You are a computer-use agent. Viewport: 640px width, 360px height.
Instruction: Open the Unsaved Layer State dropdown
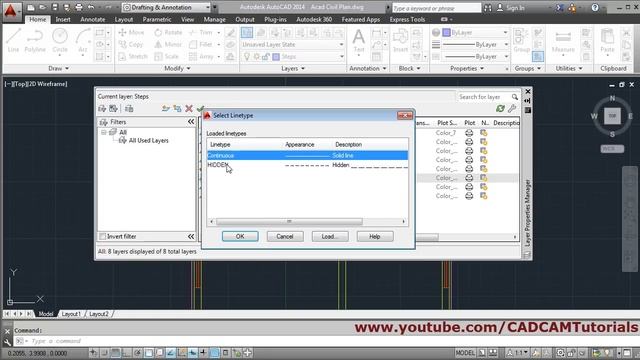293,44
